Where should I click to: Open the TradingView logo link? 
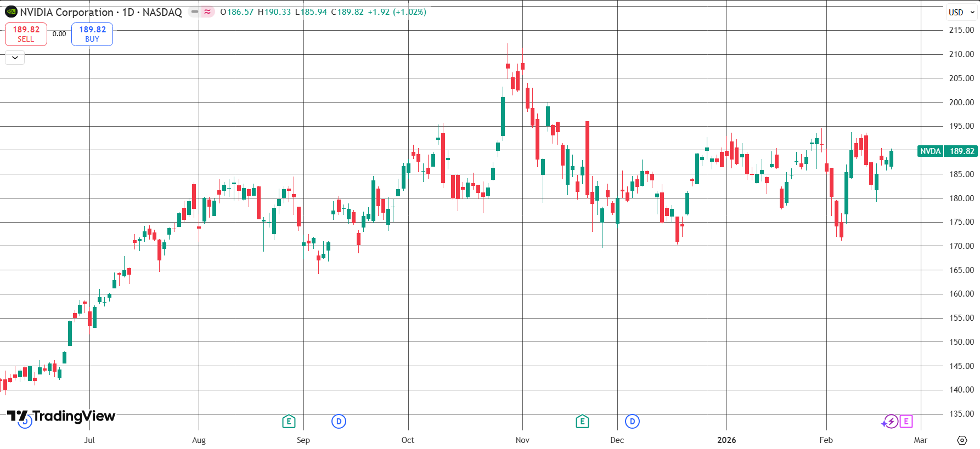coord(61,416)
